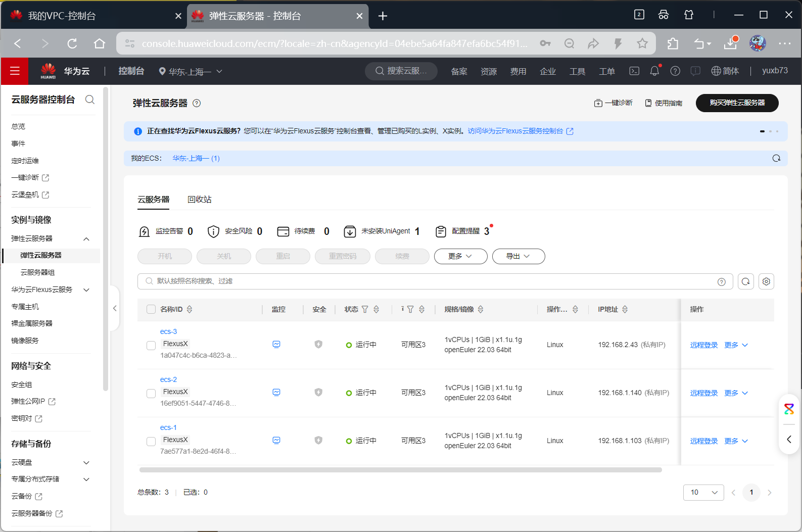Click 远程登录 for ecs-2

point(704,393)
